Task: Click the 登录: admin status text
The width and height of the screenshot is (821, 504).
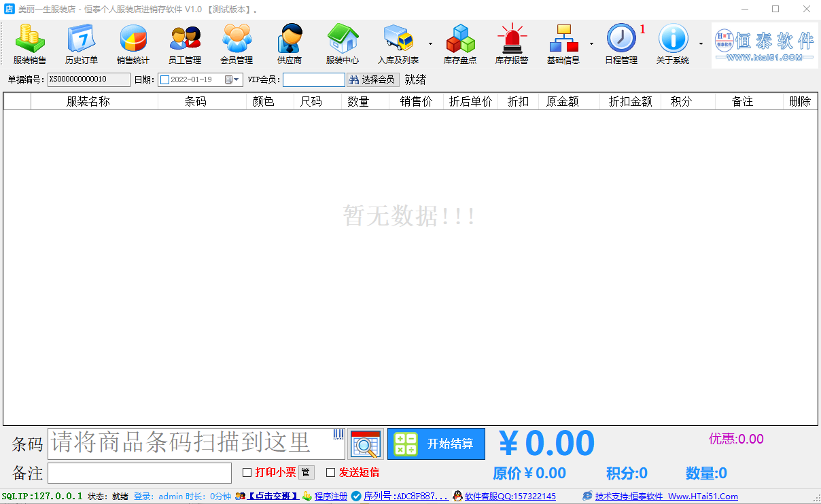Action: pyautogui.click(x=158, y=497)
